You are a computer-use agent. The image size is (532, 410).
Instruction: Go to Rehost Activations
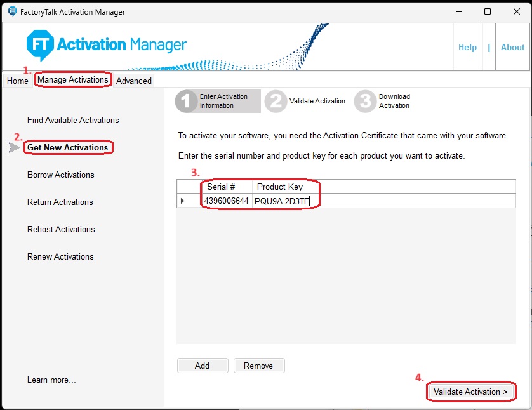(61, 229)
